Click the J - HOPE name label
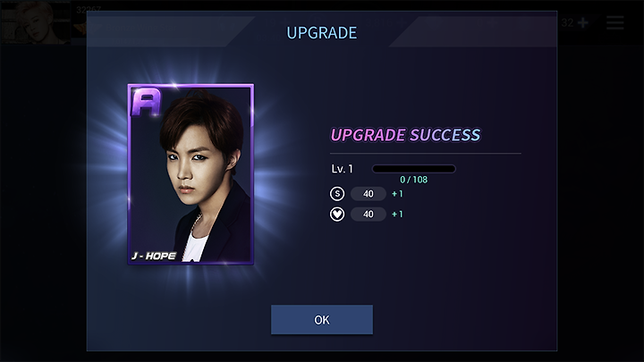This screenshot has width=644, height=362. click(x=154, y=256)
